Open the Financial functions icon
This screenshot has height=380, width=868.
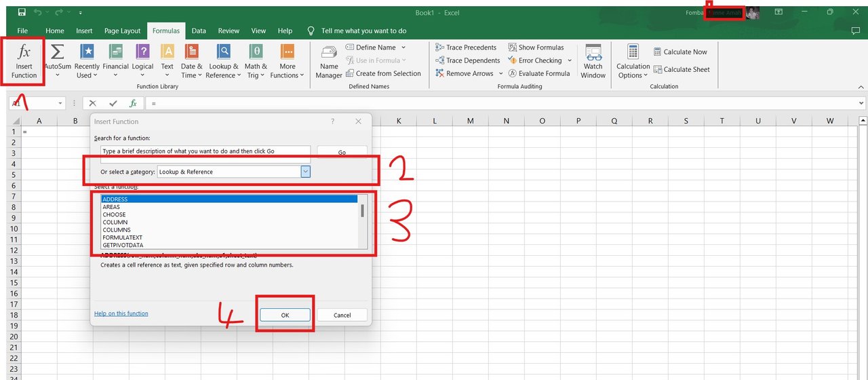tap(115, 52)
